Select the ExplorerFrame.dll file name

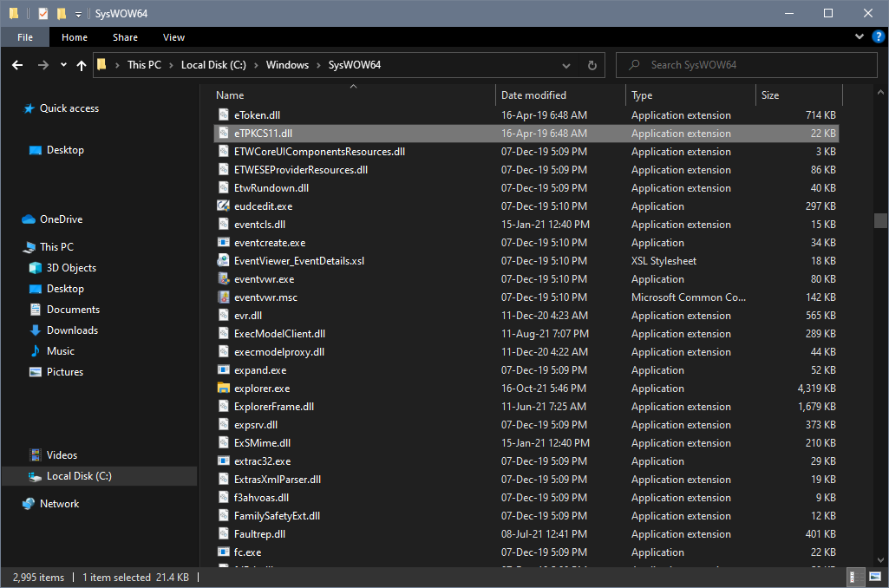tap(274, 407)
